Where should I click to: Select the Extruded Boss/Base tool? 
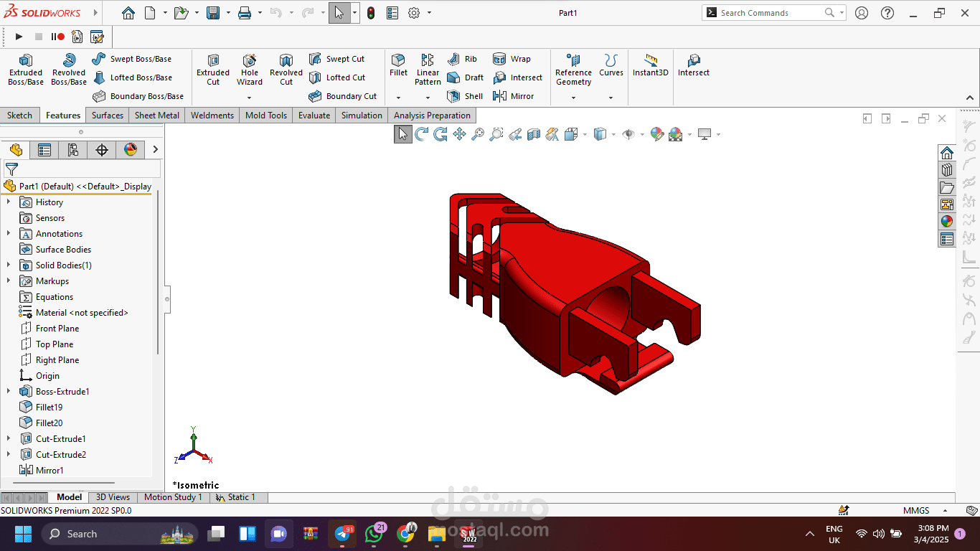[25, 70]
